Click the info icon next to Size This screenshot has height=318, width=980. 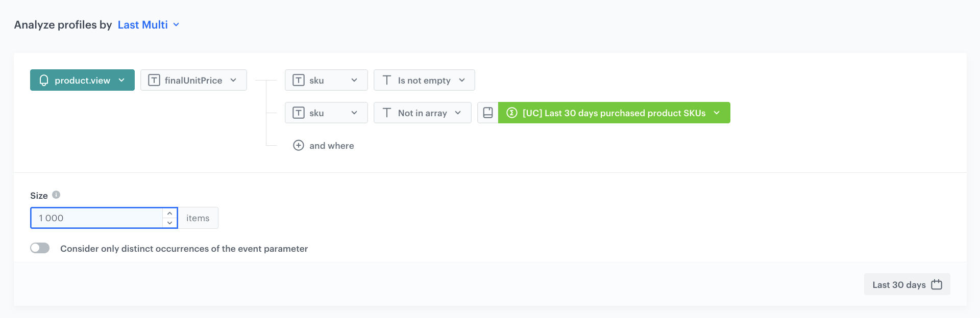56,195
